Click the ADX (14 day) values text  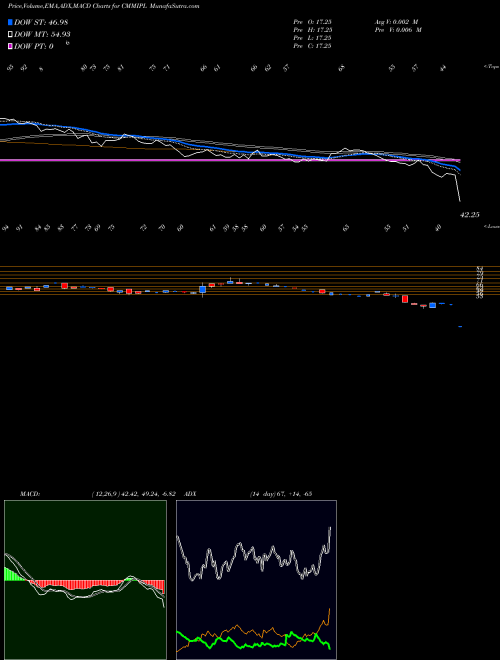(281, 494)
